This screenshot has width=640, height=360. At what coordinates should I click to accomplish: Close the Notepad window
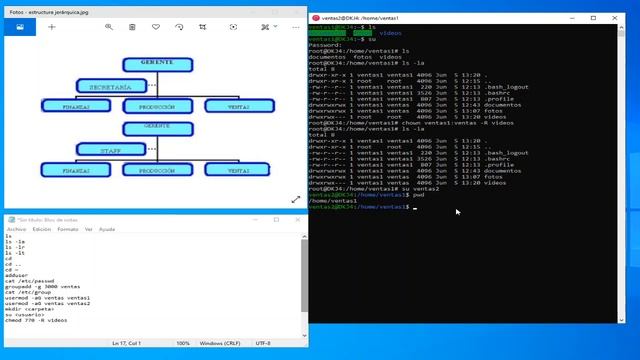[x=298, y=220]
